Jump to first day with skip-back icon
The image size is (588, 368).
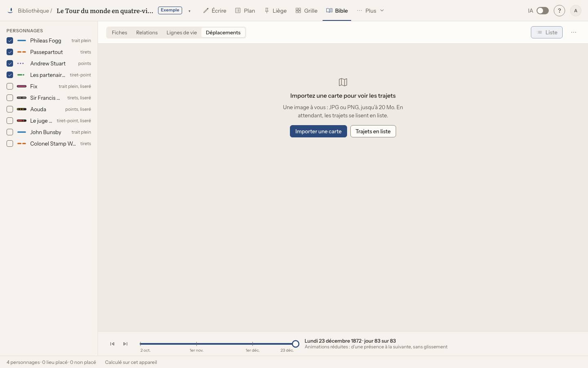coord(112,344)
